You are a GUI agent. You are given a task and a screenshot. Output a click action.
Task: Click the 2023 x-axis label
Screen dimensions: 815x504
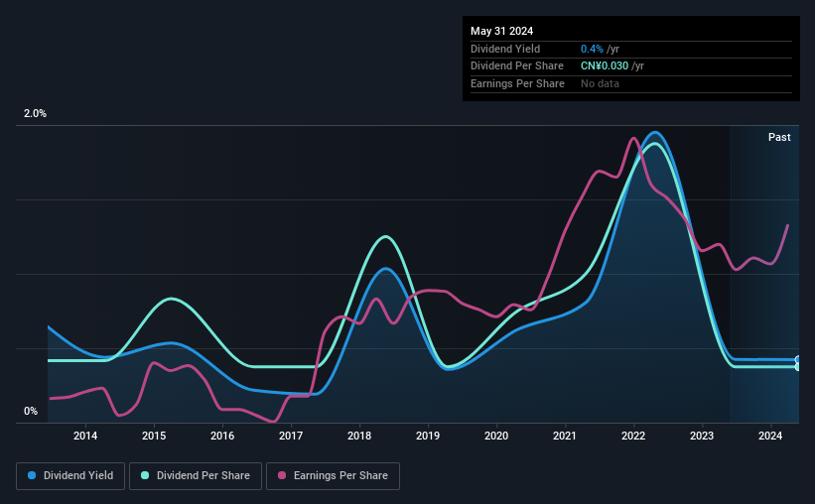click(x=702, y=436)
